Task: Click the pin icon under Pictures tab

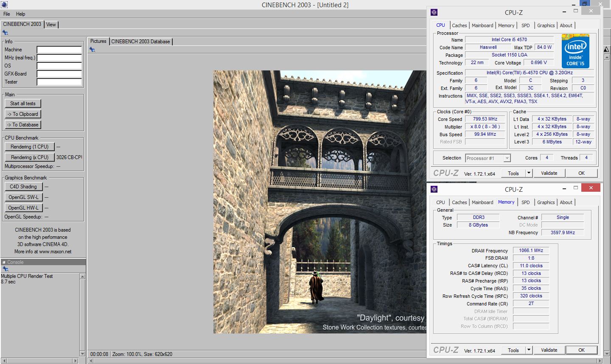Action: tap(92, 50)
